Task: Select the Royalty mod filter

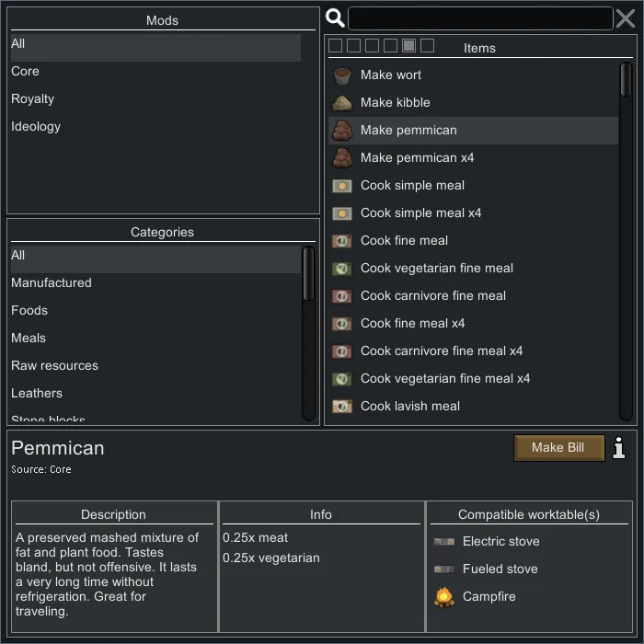Action: [33, 99]
